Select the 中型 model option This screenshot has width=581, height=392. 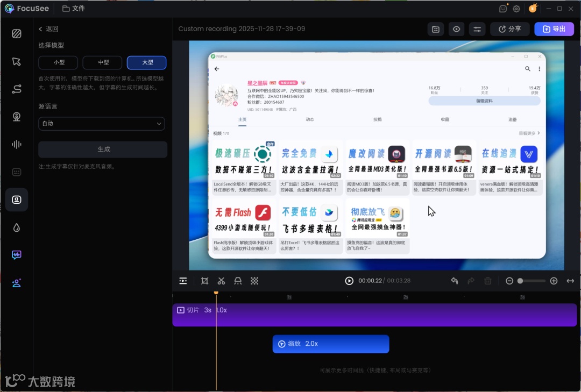[x=102, y=62]
